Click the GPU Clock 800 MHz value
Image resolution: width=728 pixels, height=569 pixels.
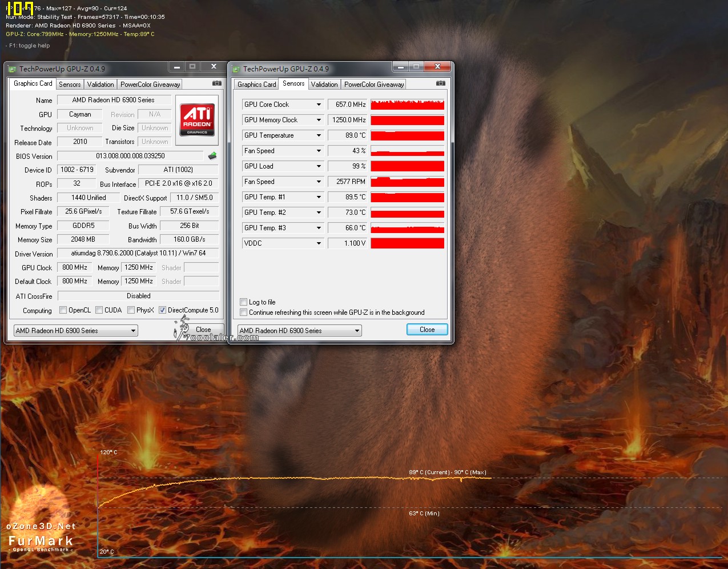pyautogui.click(x=75, y=267)
